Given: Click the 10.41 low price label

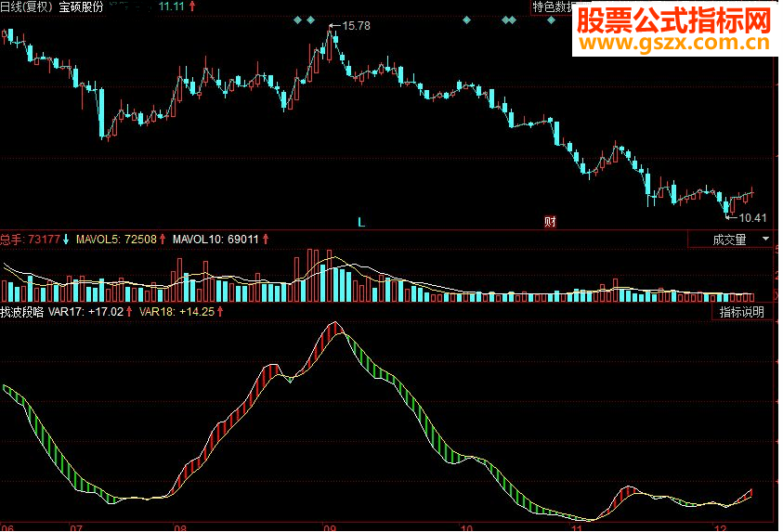Looking at the screenshot, I should [x=752, y=217].
